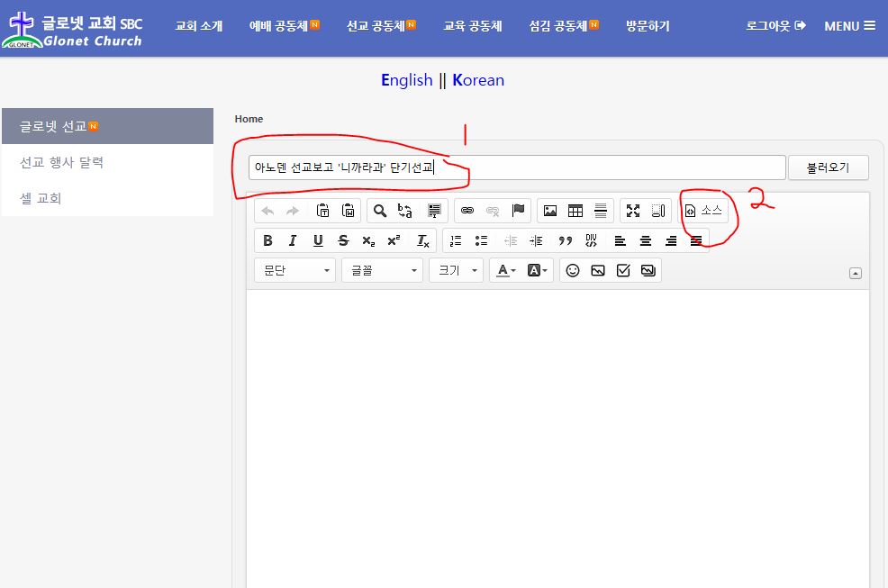The height and width of the screenshot is (588, 888).
Task: Click the insert link icon
Action: click(467, 211)
